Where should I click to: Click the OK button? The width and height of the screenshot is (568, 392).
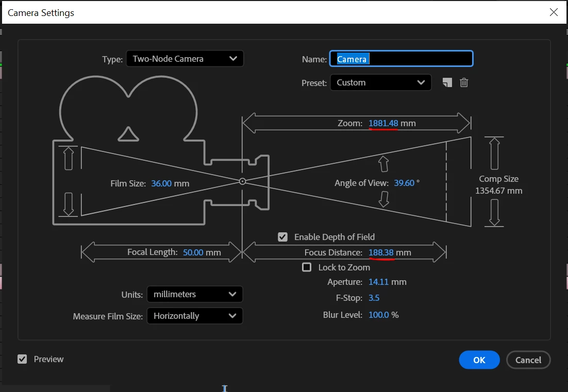479,360
